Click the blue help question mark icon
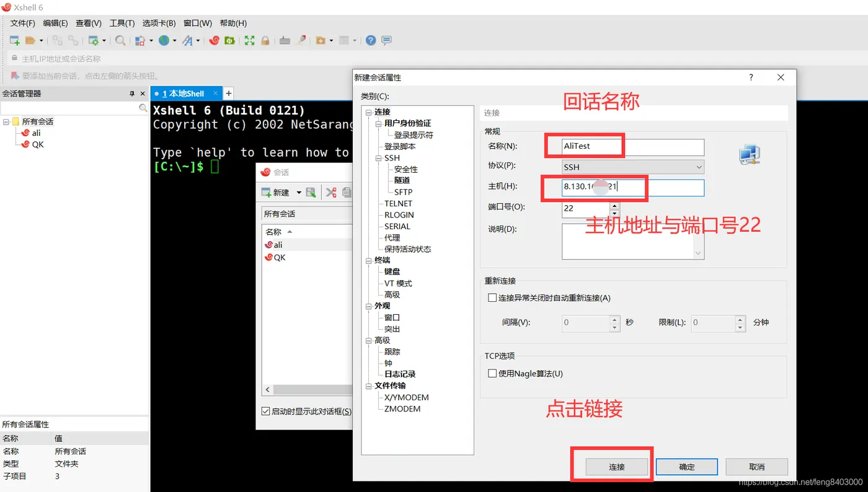Screen dimensions: 868x492 coord(371,40)
